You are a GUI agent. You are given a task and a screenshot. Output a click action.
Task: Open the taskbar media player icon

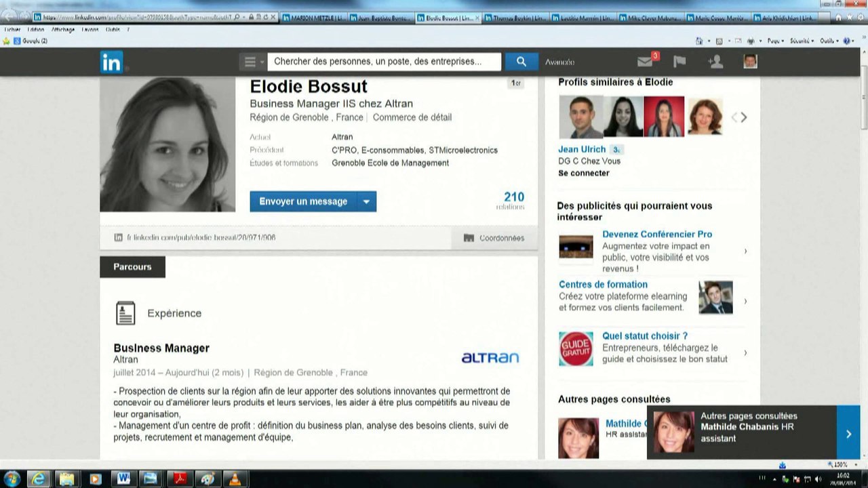click(95, 479)
